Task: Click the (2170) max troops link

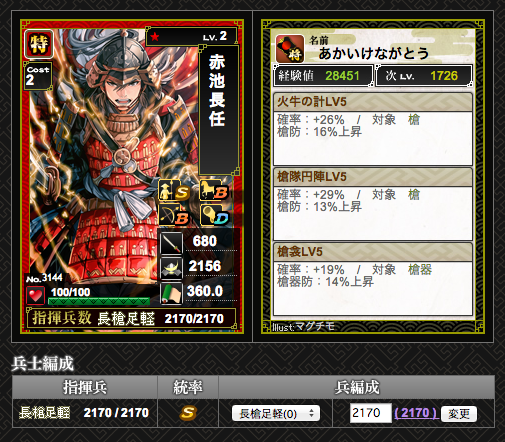Action: point(415,413)
